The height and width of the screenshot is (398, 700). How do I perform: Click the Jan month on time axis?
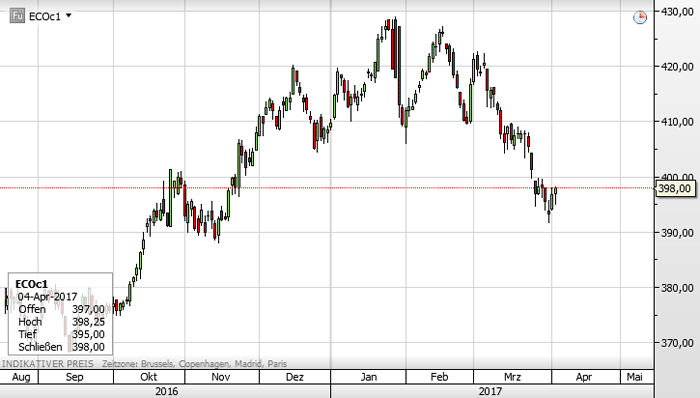tap(369, 377)
